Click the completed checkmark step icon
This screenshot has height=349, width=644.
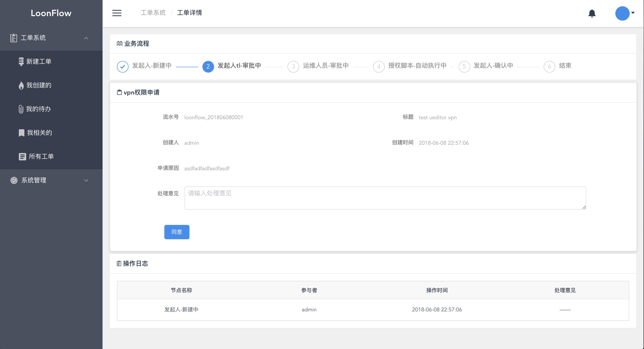point(122,67)
